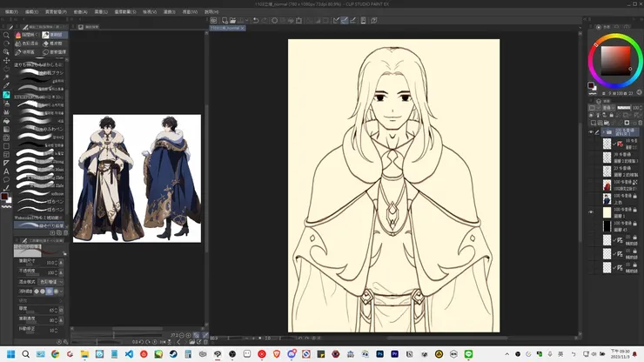Open the 檔案(F) menu
This screenshot has height=362, width=644.
point(10,12)
